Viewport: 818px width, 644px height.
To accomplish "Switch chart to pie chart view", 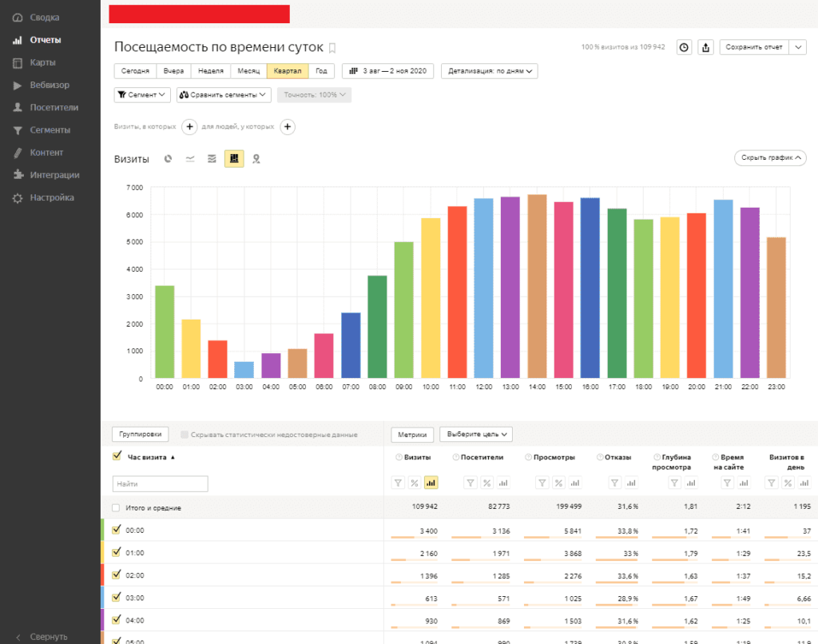I will coord(169,159).
